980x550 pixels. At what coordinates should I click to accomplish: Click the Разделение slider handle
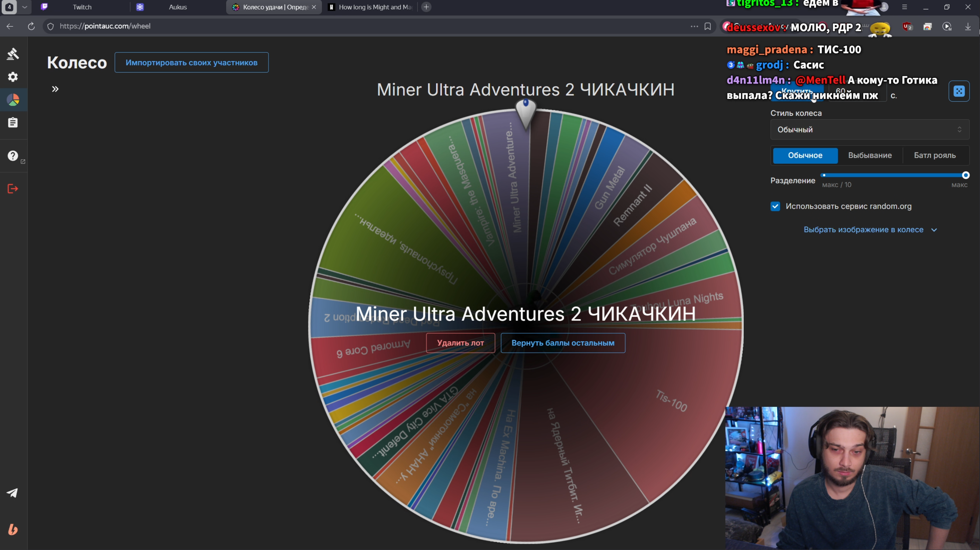[x=965, y=175]
